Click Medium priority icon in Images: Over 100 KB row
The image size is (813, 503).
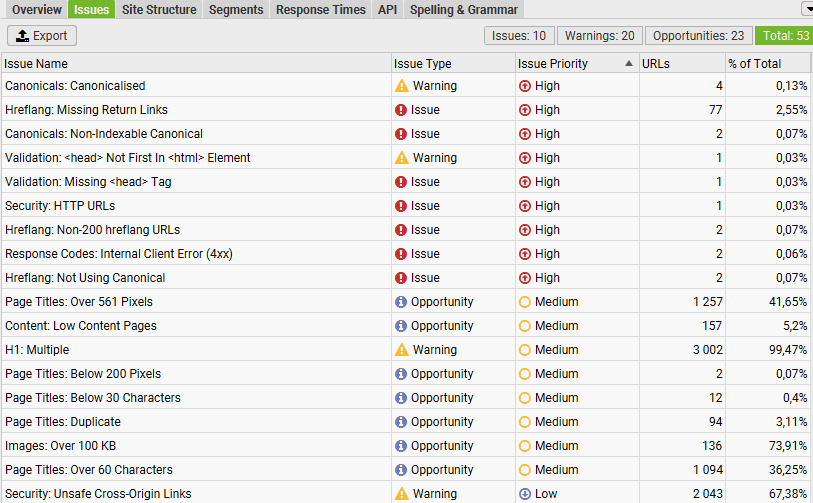click(x=525, y=446)
